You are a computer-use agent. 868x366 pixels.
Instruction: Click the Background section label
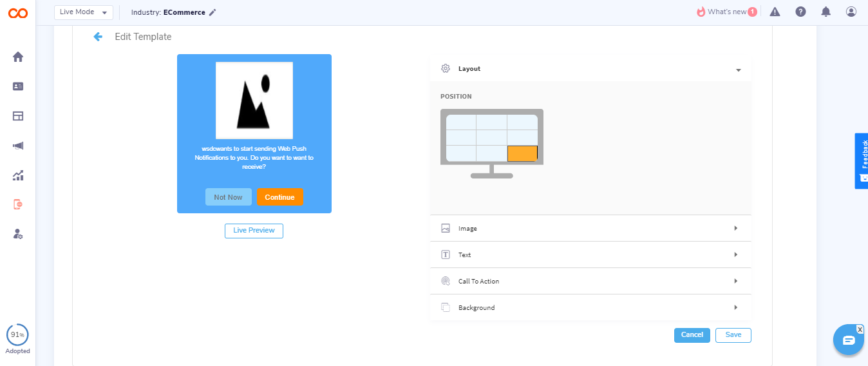click(x=476, y=308)
